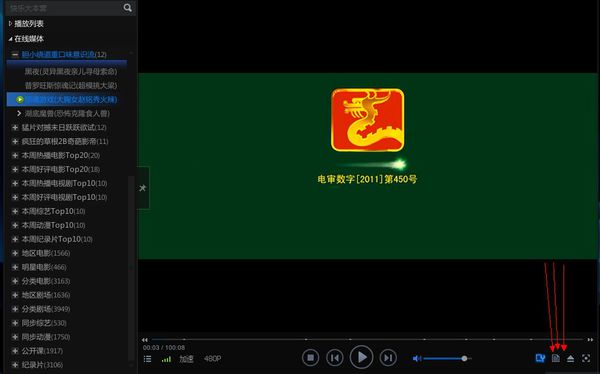Screen dimensions: 600x374
Task: Click the green now-playing icon in playlist
Action: (x=20, y=100)
